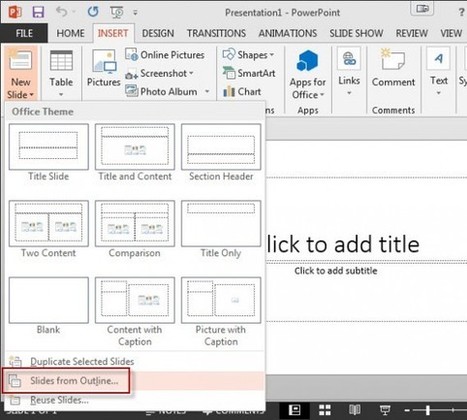Switch to Slide Sorter view icon
This screenshot has height=420, width=467.
tap(324, 410)
